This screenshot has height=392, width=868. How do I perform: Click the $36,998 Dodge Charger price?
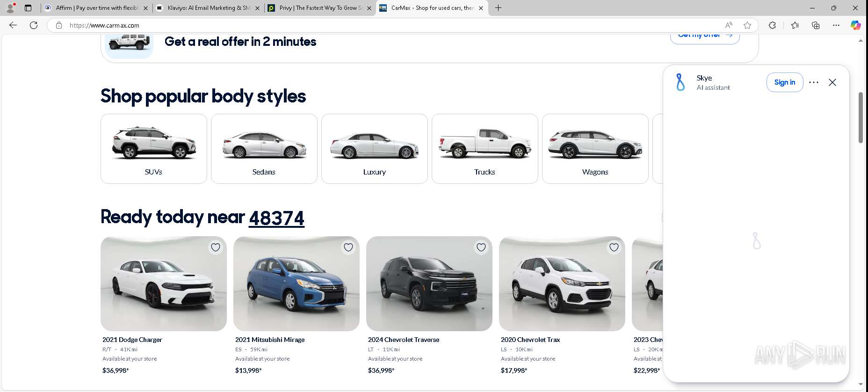pos(116,370)
